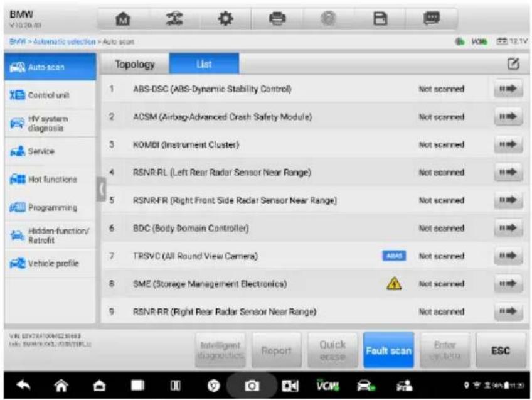Open HV system diagnosis
The width and height of the screenshot is (532, 400).
(x=50, y=123)
